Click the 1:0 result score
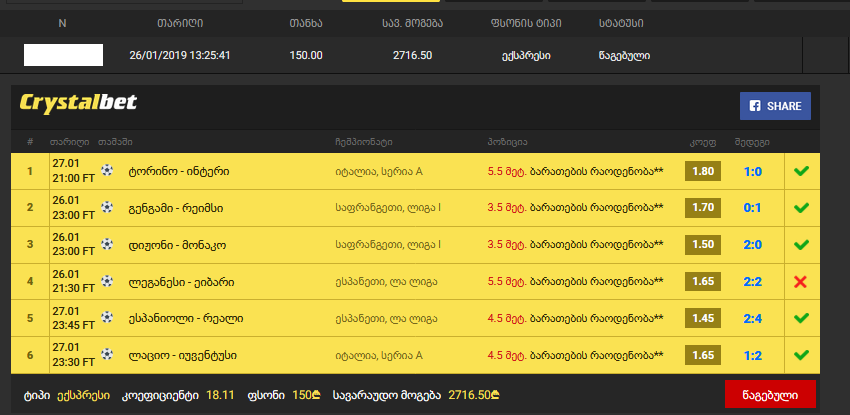Screen dimensions: 850x415 point(752,172)
